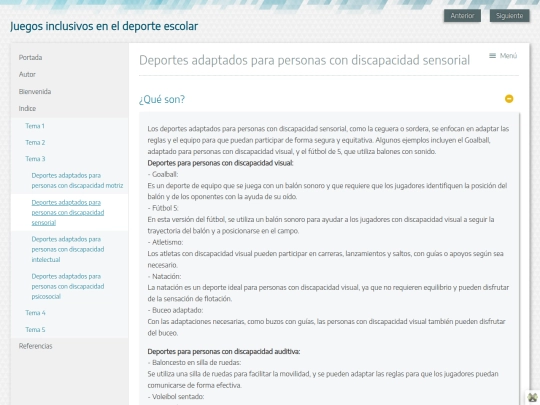Open the Portada page
This screenshot has height=405, width=540.
click(30, 58)
